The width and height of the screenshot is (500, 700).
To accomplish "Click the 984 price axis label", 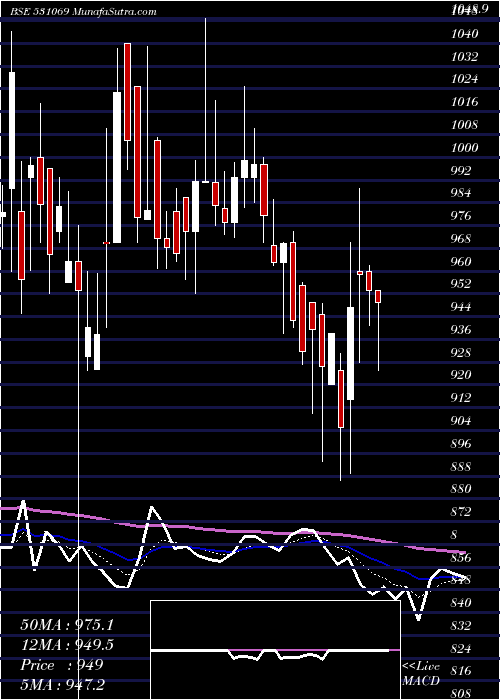I will (x=461, y=193).
